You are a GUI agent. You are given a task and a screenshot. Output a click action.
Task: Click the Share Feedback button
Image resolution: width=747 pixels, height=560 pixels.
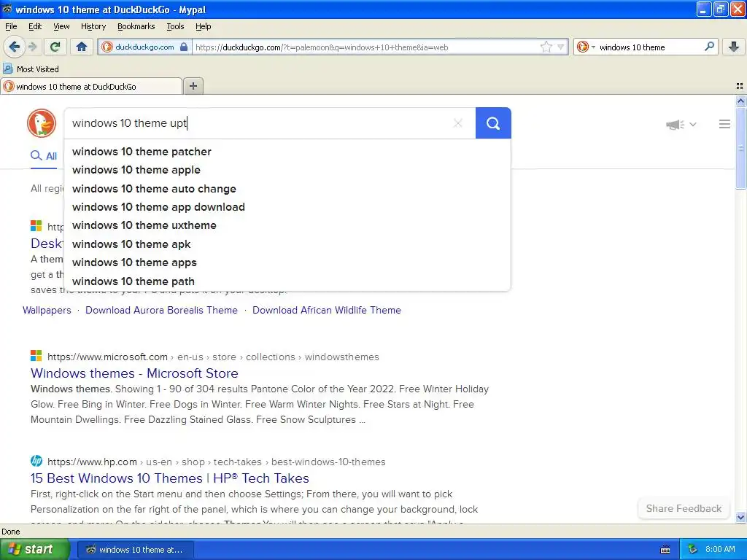click(684, 508)
